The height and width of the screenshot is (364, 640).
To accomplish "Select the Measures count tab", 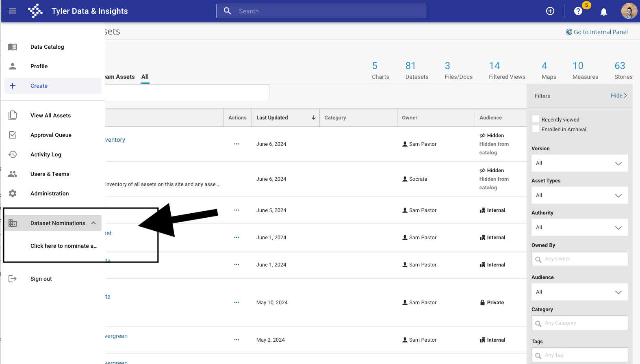I will coord(585,70).
